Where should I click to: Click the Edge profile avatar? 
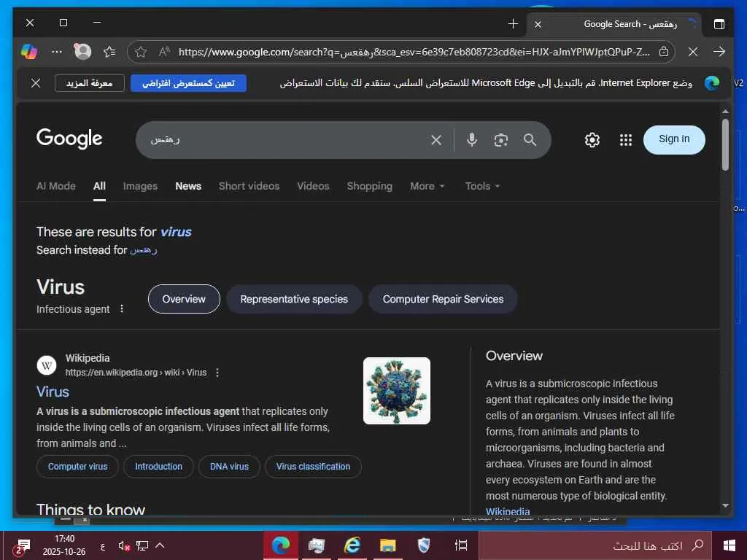[83, 52]
